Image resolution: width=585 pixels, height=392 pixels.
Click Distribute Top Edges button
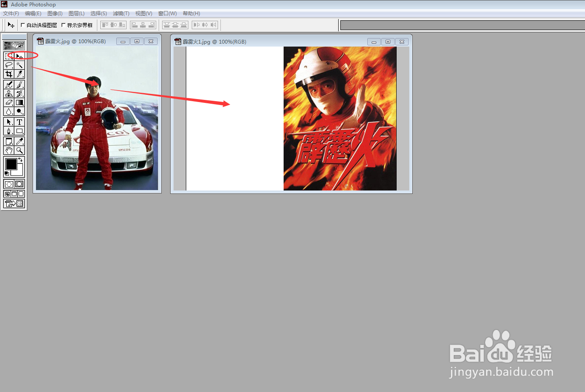tap(167, 25)
